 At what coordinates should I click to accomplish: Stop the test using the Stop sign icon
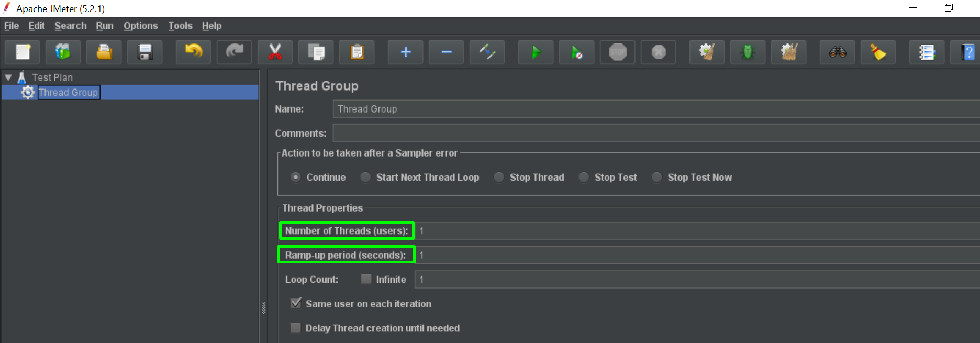pyautogui.click(x=618, y=52)
